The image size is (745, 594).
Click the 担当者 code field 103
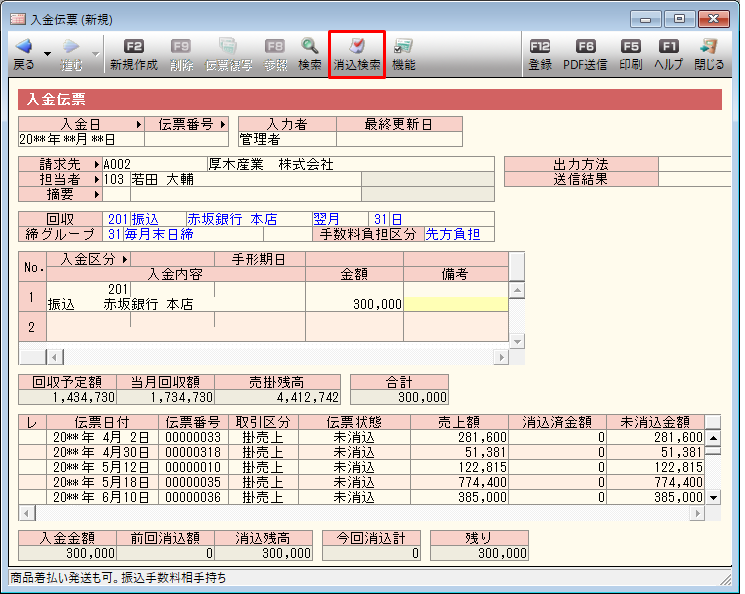(x=116, y=180)
